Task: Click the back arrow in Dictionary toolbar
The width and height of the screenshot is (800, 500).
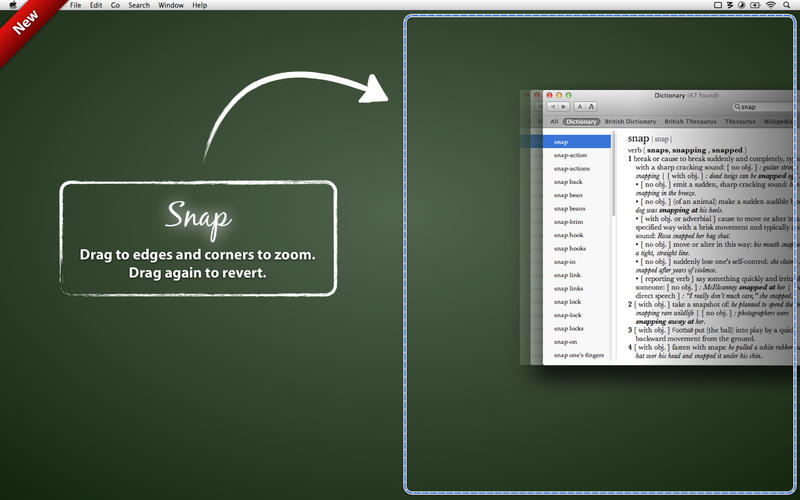Action: (x=550, y=106)
